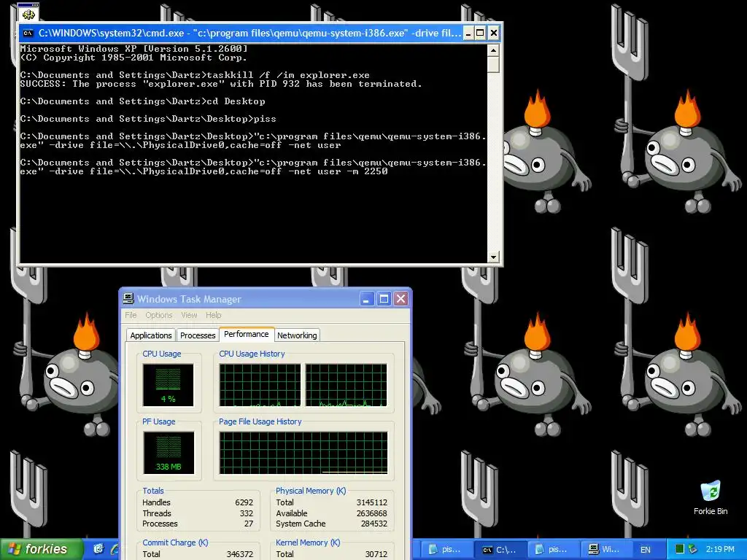Click the Available memory value 2636868

(371, 513)
